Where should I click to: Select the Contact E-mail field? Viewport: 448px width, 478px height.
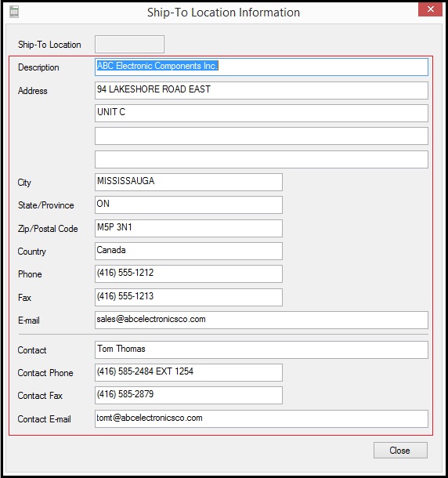[x=262, y=419]
